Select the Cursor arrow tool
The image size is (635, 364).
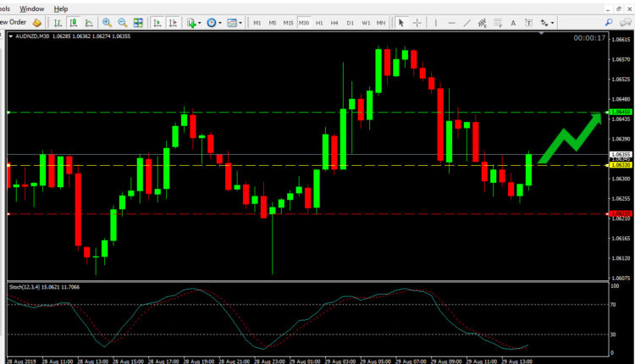401,23
